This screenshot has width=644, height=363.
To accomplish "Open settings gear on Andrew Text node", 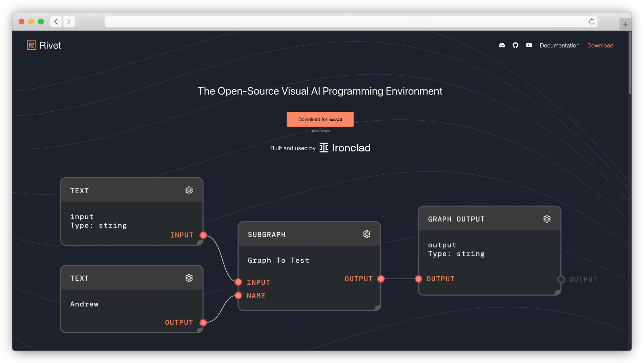I will click(189, 278).
